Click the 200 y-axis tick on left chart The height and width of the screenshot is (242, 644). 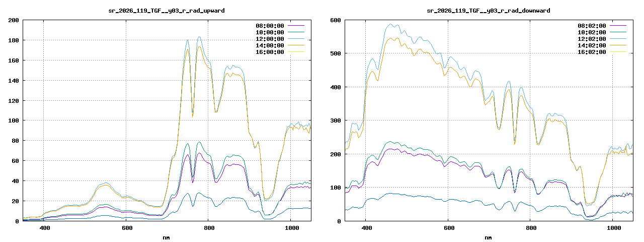click(x=14, y=20)
